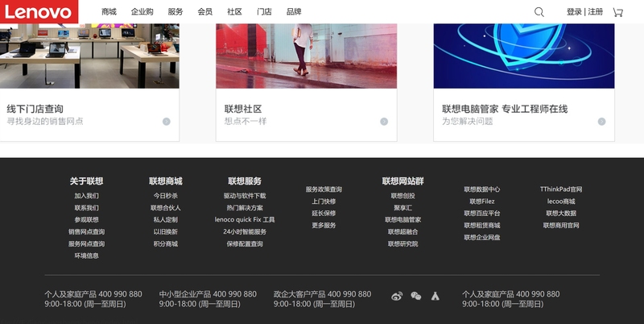Open 积分商城 footer link
The image size is (644, 324).
click(x=166, y=243)
